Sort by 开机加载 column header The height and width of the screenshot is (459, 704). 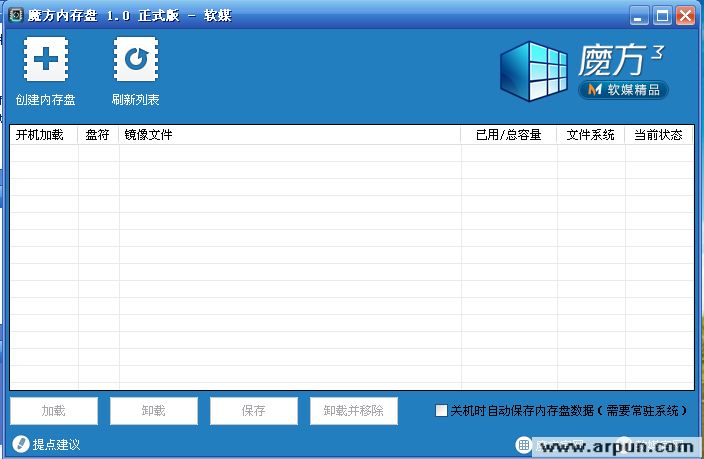pyautogui.click(x=44, y=135)
